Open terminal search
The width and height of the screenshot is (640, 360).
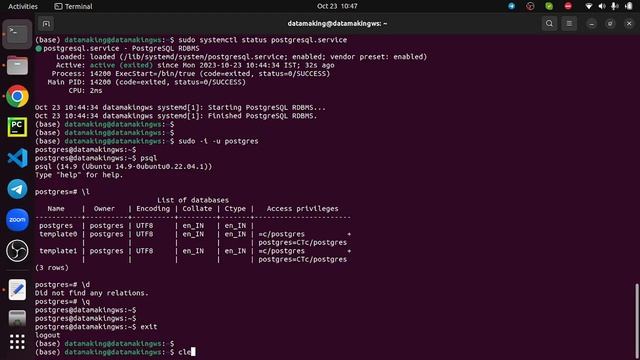(549, 24)
